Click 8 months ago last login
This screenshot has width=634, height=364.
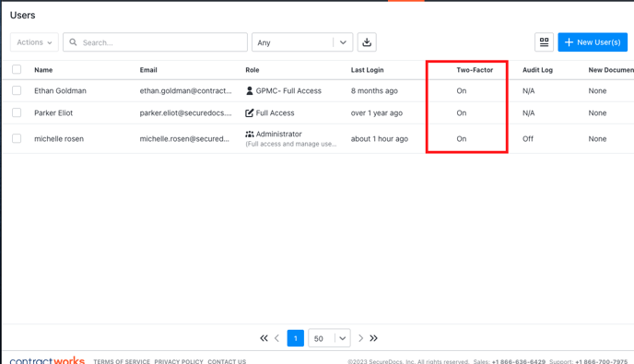(x=374, y=90)
